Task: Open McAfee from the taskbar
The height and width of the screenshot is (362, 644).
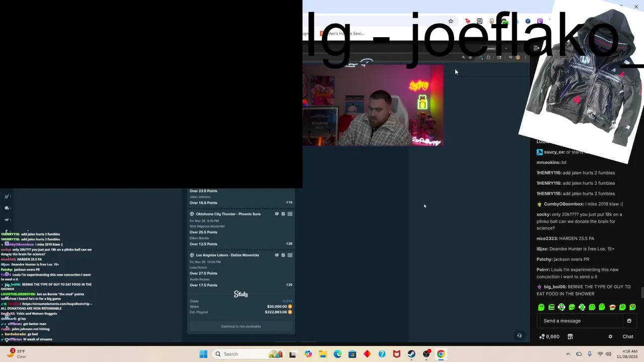Action: pyautogui.click(x=396, y=354)
